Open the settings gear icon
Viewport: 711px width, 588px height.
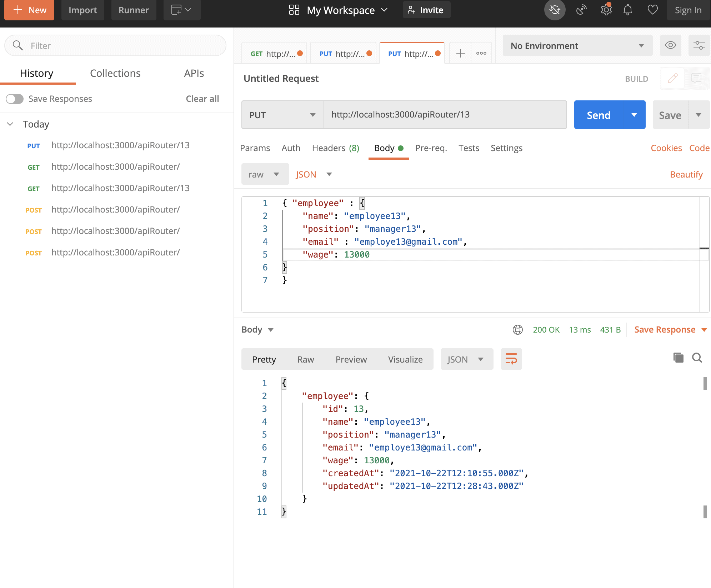point(606,10)
